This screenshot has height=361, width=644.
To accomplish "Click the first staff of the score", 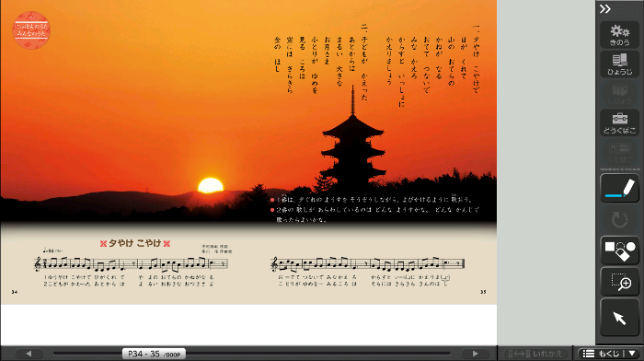I will pos(132,263).
